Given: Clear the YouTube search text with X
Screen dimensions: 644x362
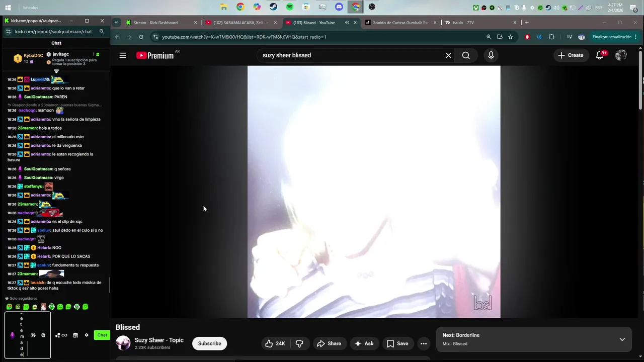Looking at the screenshot, I should coord(448,55).
